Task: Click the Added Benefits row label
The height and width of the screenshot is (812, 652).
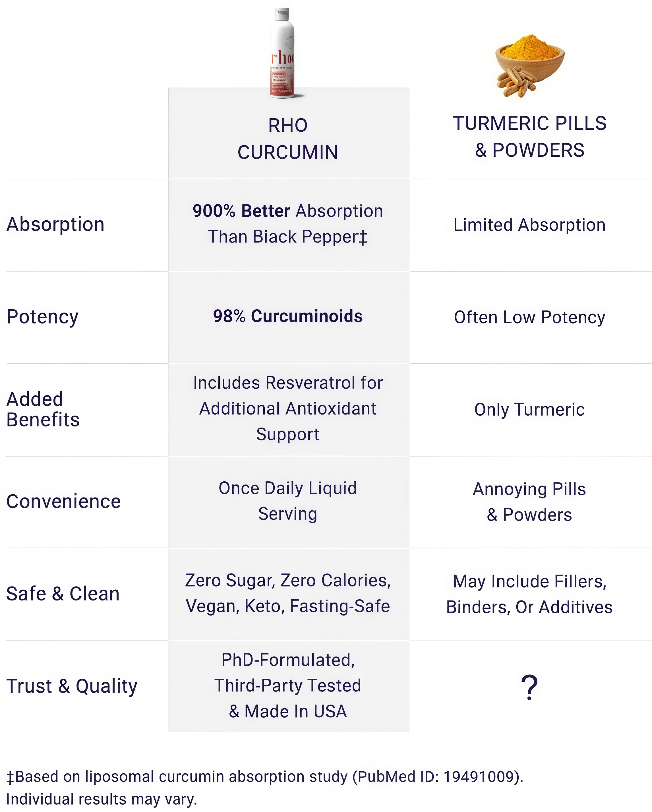Action: [43, 409]
